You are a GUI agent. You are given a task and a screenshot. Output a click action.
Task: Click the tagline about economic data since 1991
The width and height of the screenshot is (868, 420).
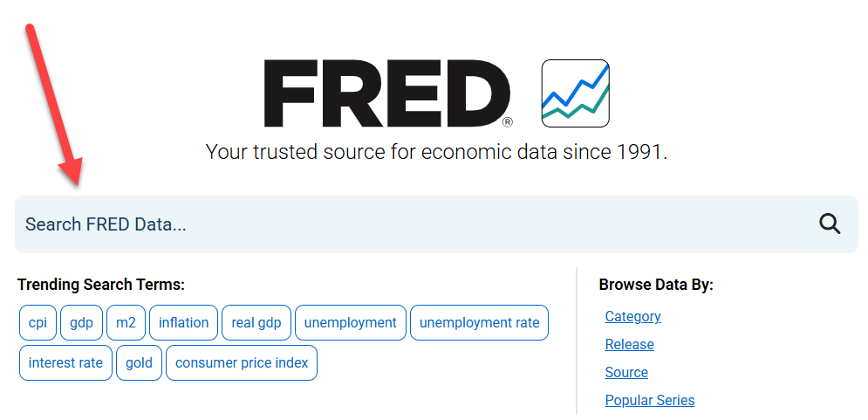point(436,152)
